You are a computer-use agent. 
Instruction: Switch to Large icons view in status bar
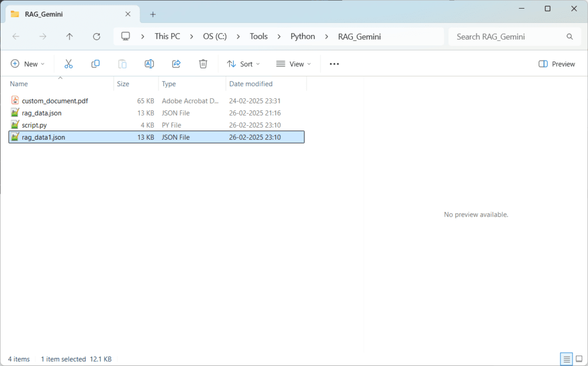(579, 359)
